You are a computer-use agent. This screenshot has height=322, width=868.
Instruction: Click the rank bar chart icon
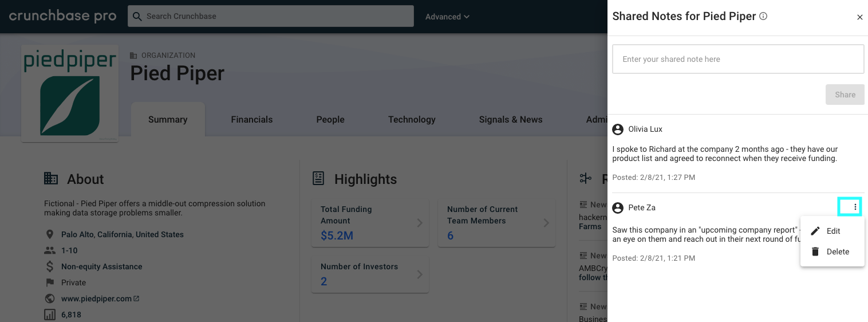tap(50, 315)
